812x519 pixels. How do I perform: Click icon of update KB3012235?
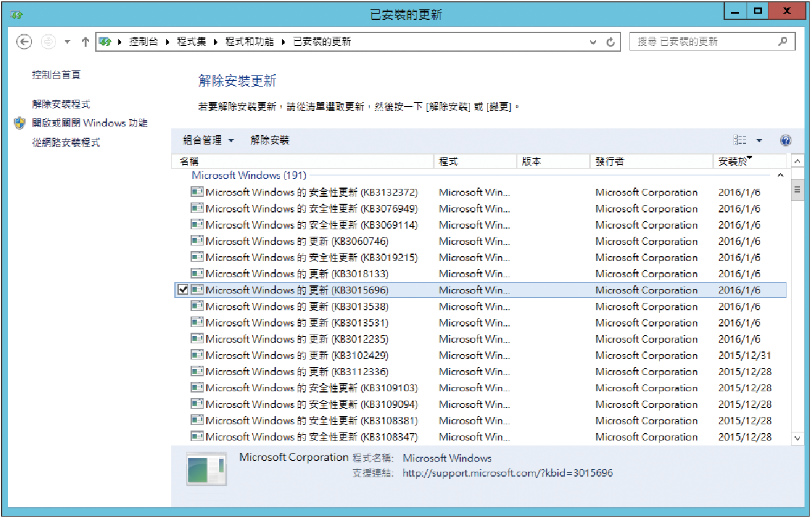click(197, 339)
